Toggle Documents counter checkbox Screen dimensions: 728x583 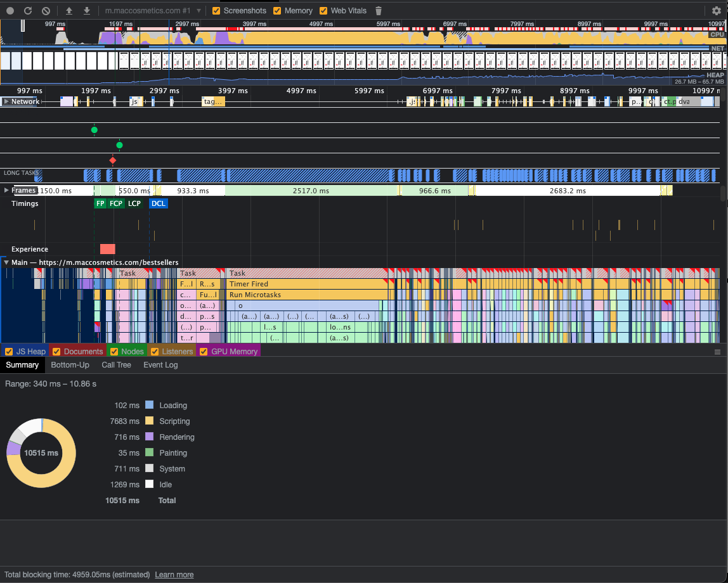click(x=56, y=352)
